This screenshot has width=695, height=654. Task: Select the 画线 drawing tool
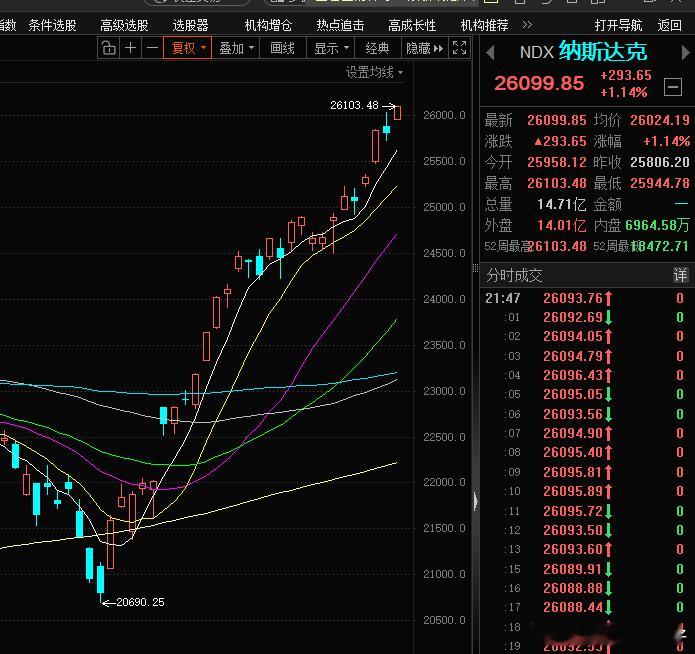point(282,47)
